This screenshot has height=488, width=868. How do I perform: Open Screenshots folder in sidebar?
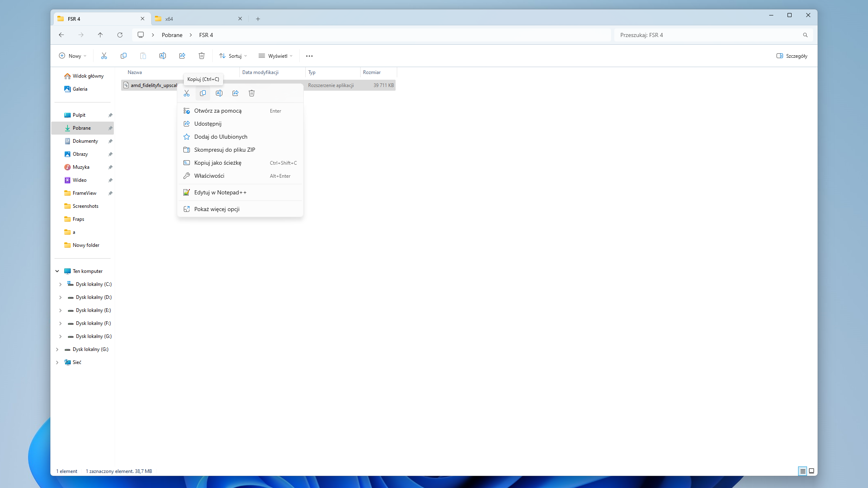[83, 206]
